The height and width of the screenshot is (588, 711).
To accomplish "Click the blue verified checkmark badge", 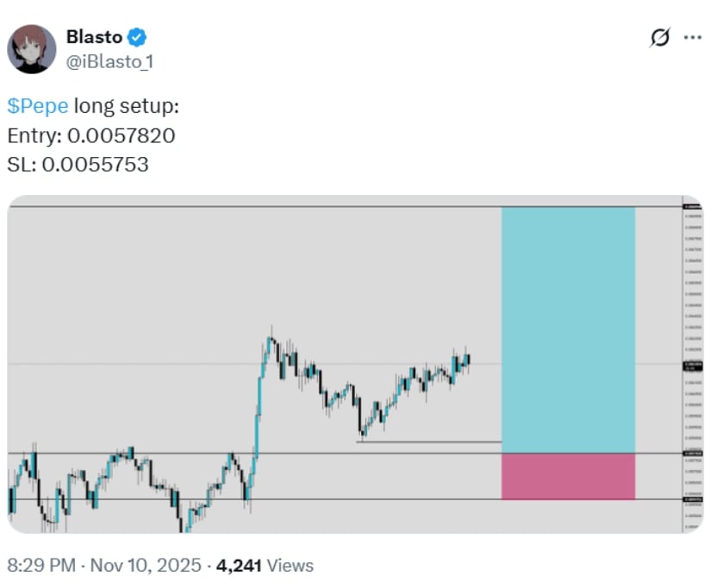I will [137, 38].
